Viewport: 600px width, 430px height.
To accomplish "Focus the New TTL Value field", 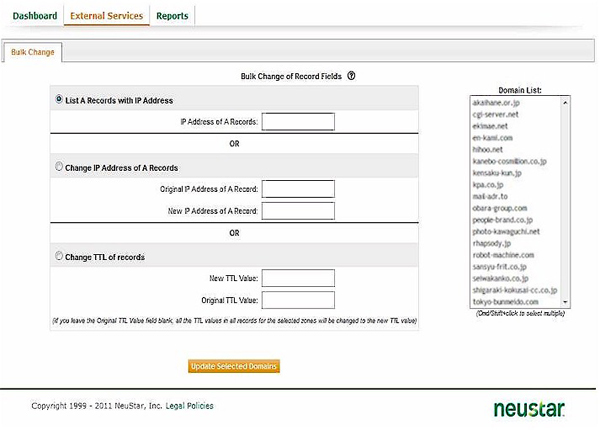I will click(298, 279).
